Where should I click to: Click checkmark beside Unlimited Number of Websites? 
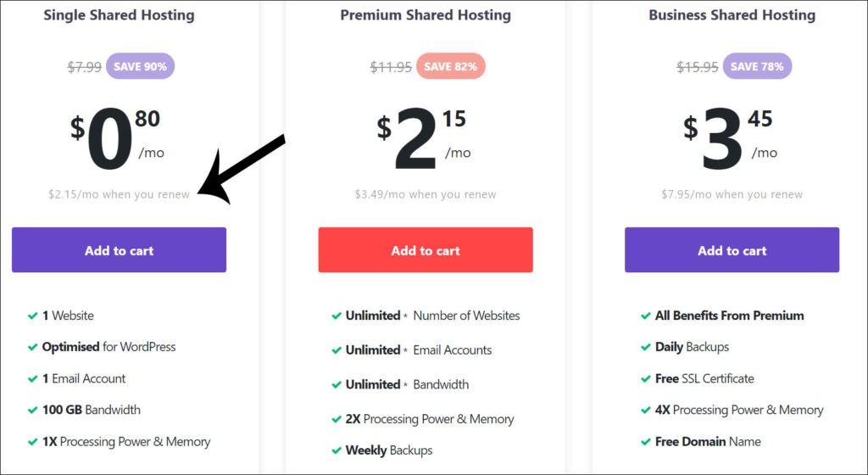coord(336,316)
